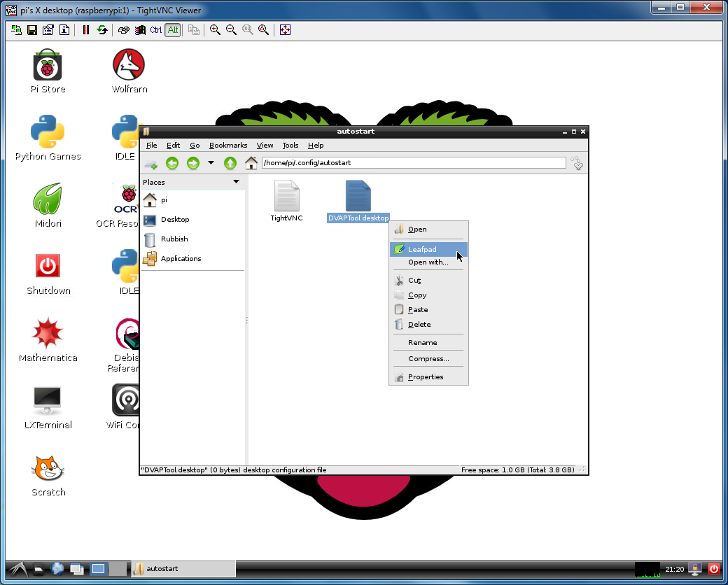The image size is (728, 585).
Task: Open Scratch desktop icon
Action: (48, 475)
